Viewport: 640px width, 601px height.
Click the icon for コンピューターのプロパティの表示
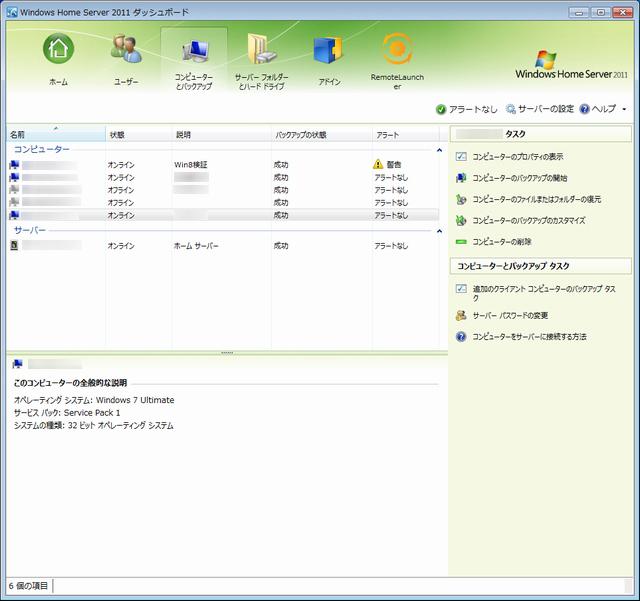coord(461,156)
